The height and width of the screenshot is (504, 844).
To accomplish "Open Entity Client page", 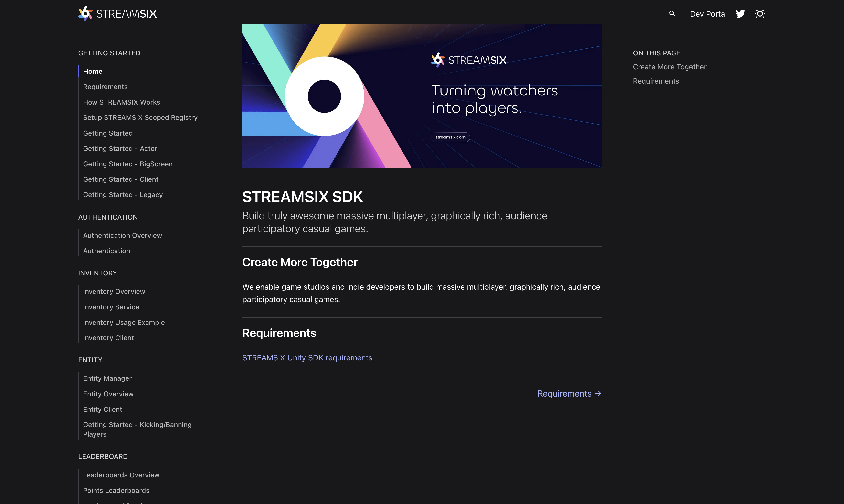I will click(x=103, y=409).
